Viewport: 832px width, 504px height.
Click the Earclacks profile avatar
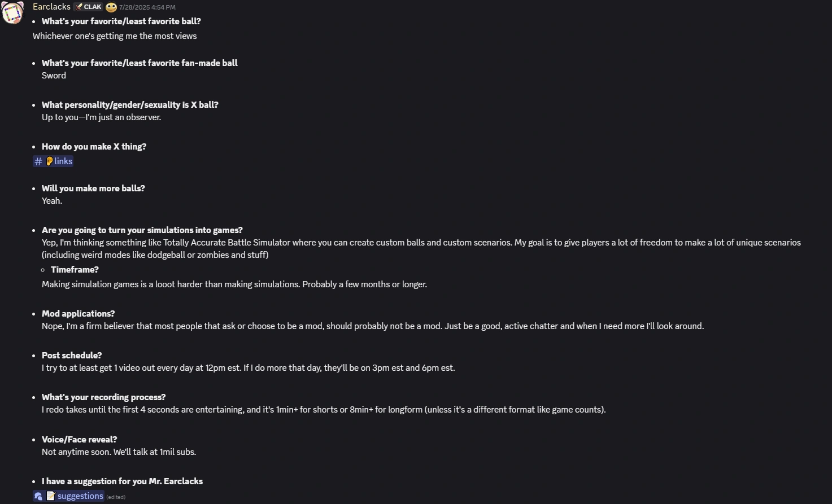tap(12, 12)
